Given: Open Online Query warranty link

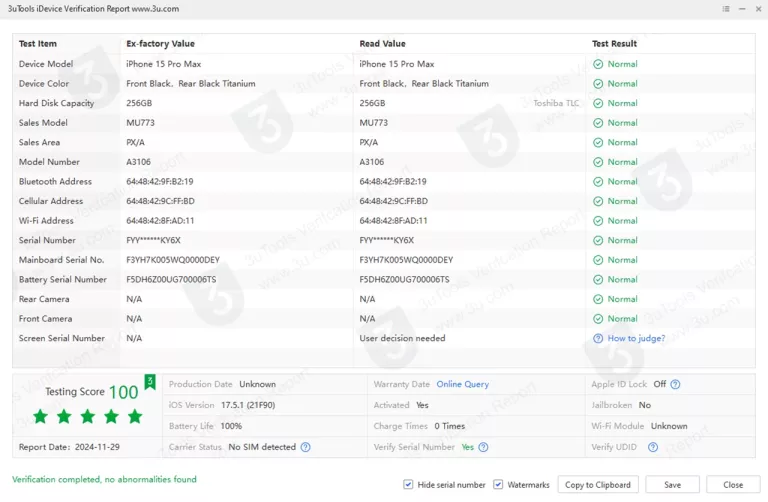Looking at the screenshot, I should tap(462, 384).
